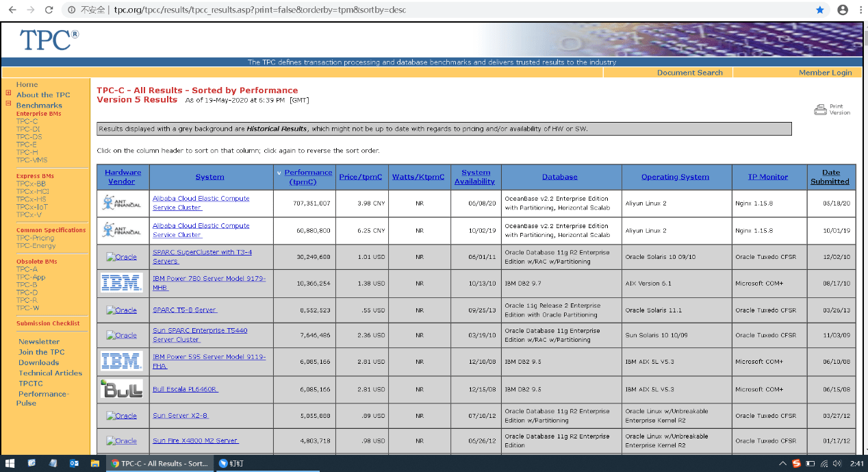The height and width of the screenshot is (472, 868).
Task: Click the browser address bar URL
Action: tap(260, 10)
